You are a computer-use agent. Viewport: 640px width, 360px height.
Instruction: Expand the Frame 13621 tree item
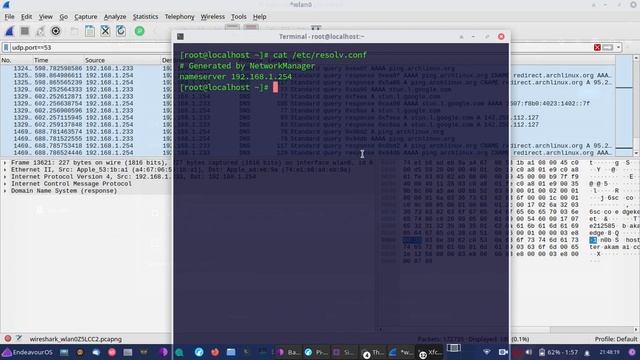pyautogui.click(x=5, y=163)
